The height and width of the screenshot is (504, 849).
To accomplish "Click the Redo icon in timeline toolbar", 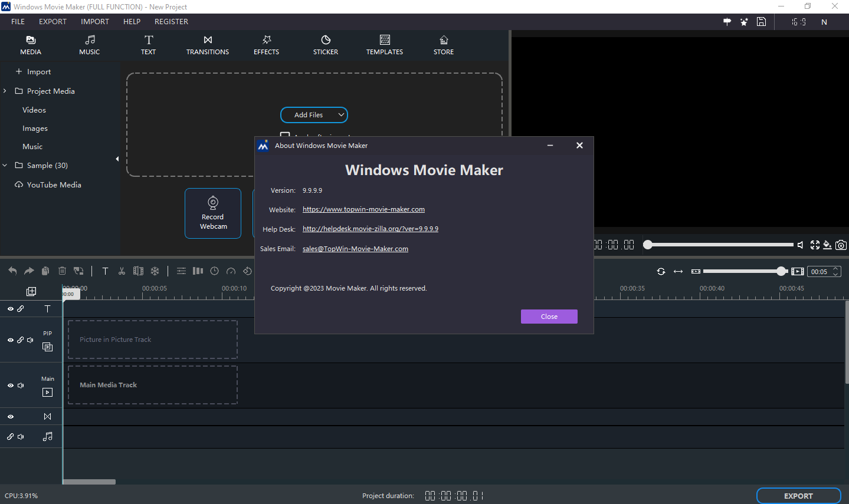I will (29, 271).
